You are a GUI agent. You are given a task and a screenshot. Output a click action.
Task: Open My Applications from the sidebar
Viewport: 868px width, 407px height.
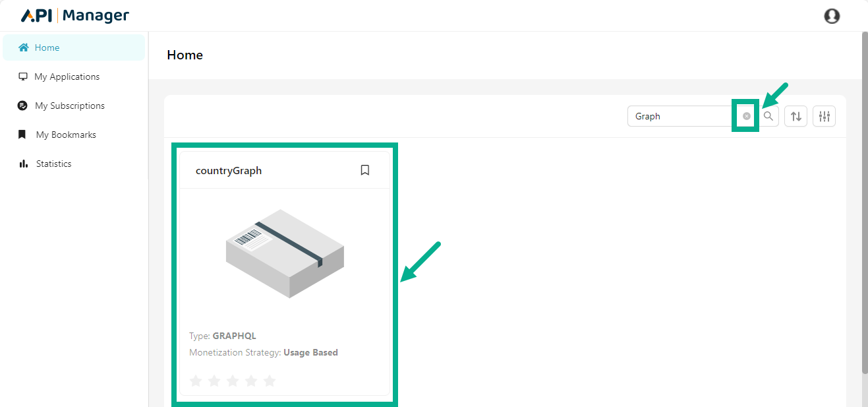pyautogui.click(x=67, y=77)
